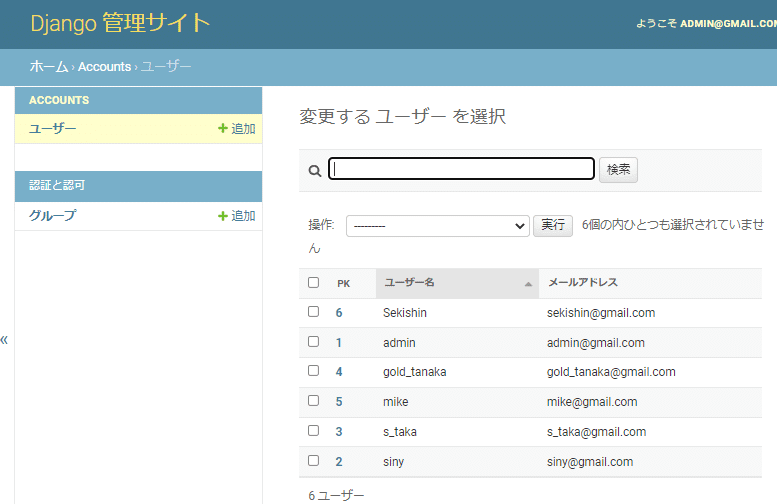
Task: Sort by the PK column header
Action: 343,283
